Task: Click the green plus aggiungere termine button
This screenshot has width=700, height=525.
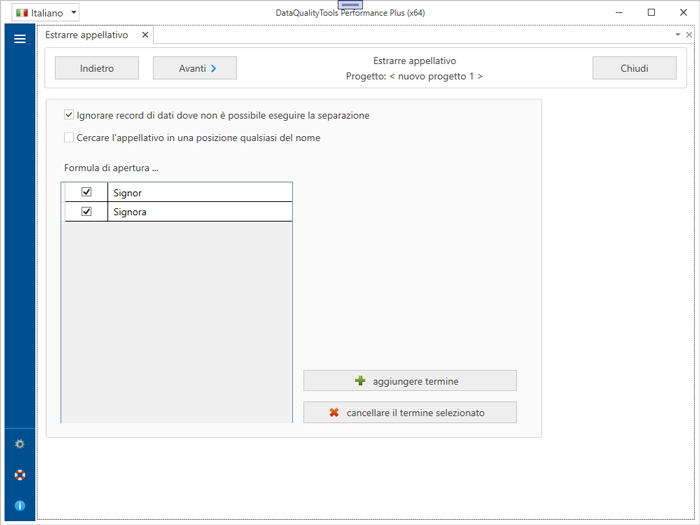Action: pos(410,381)
